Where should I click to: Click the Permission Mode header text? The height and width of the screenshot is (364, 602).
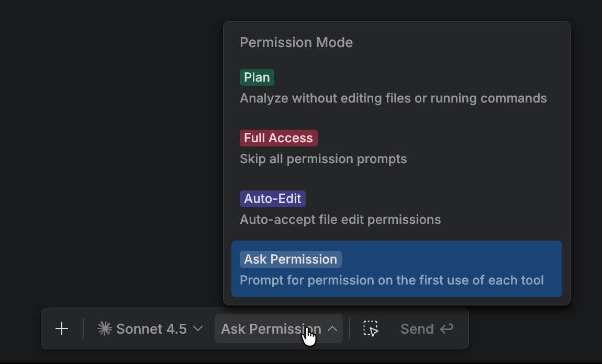296,42
